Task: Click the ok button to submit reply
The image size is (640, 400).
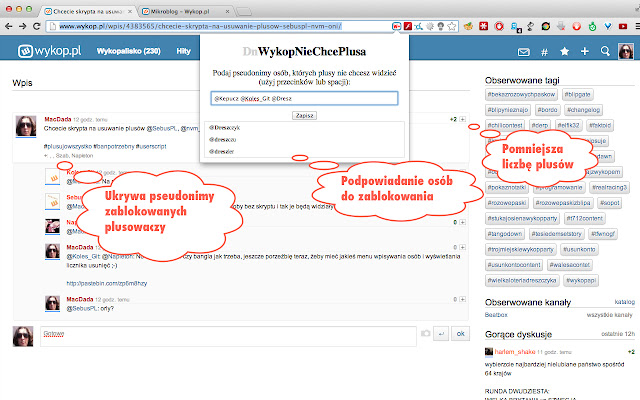Action: coord(461,333)
